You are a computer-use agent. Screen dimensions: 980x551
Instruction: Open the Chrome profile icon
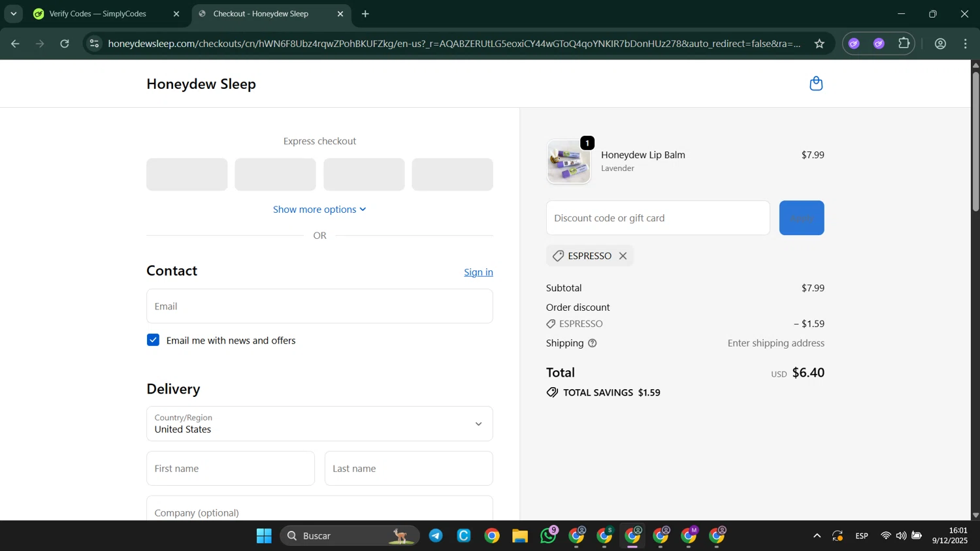point(941,44)
